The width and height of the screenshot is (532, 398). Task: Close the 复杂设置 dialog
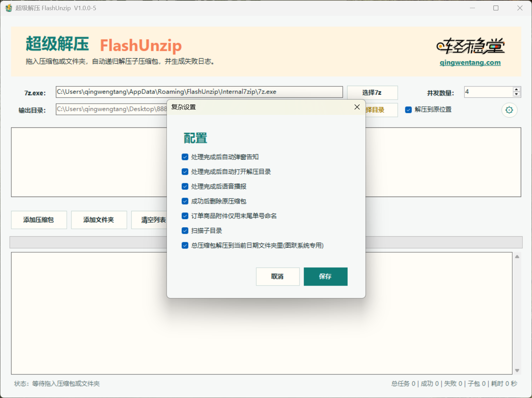[357, 107]
